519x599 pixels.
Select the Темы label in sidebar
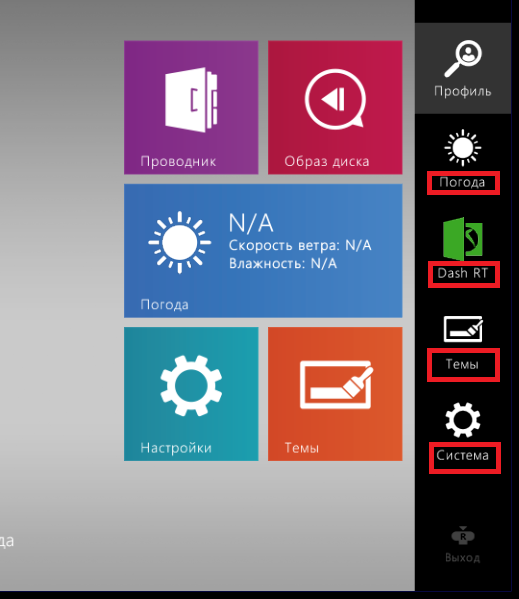(x=462, y=364)
